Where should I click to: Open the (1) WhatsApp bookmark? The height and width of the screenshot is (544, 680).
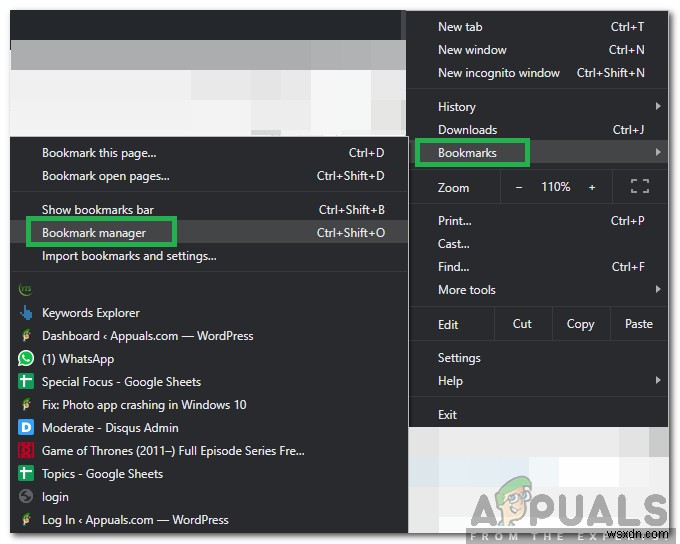[x=209, y=358]
